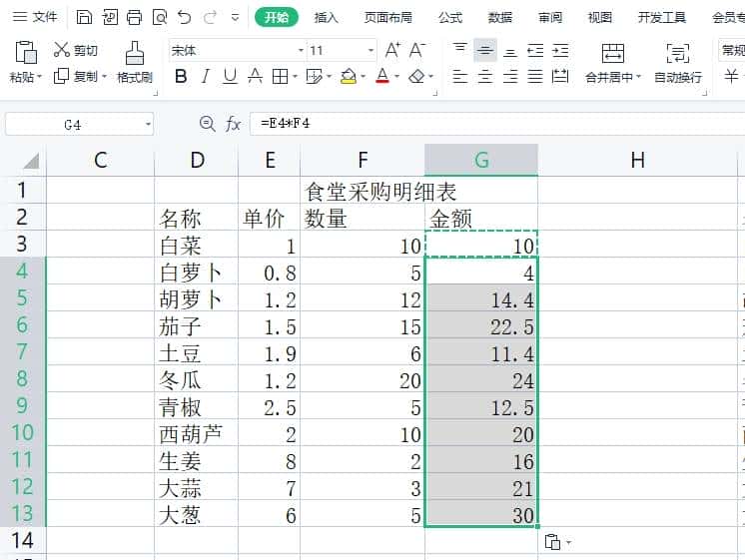Align text right icon

(x=510, y=76)
